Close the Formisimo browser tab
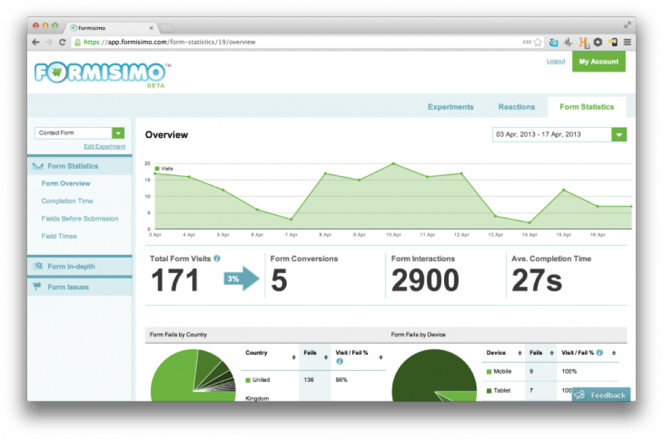The width and height of the screenshot is (663, 439). [151, 28]
